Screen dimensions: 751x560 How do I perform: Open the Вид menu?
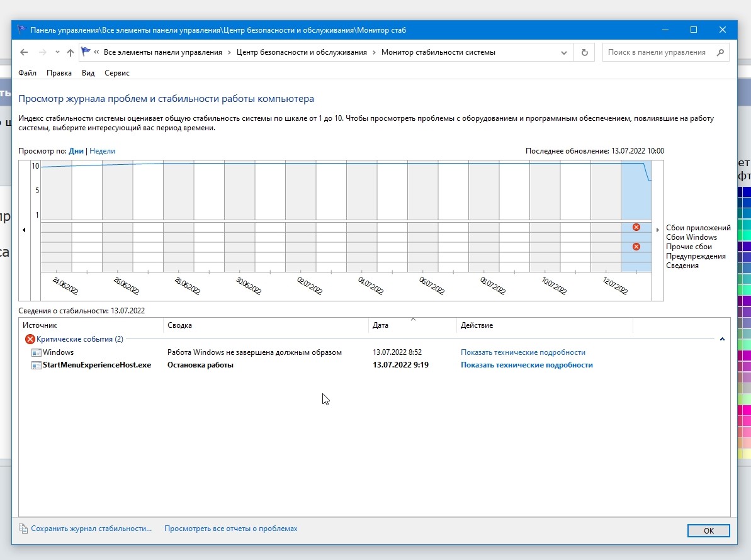coord(88,73)
